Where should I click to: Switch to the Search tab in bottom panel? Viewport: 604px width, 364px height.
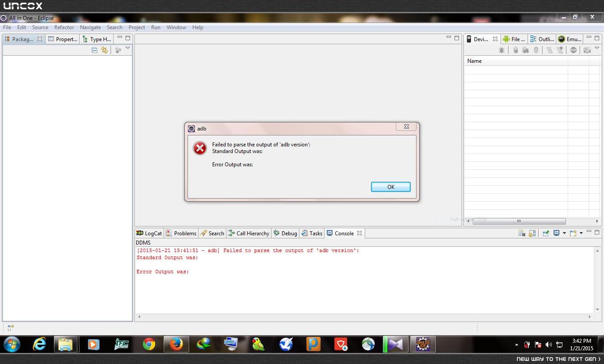(x=212, y=233)
